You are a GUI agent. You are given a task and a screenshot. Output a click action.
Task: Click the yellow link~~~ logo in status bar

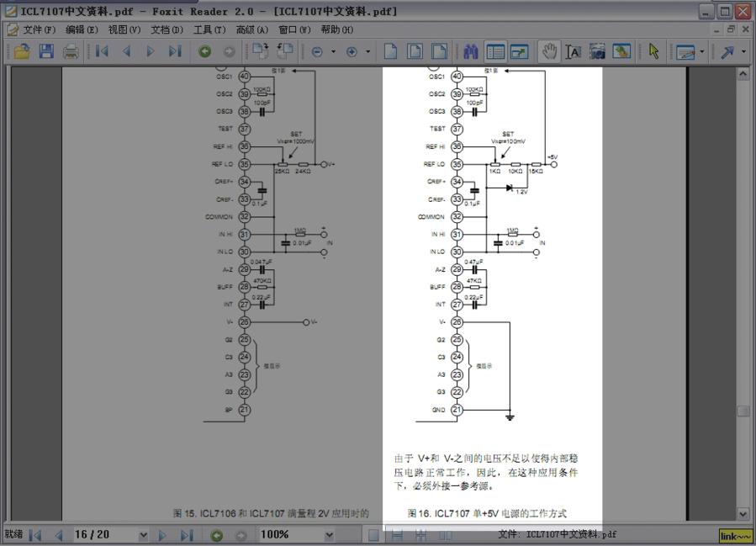coord(735,536)
